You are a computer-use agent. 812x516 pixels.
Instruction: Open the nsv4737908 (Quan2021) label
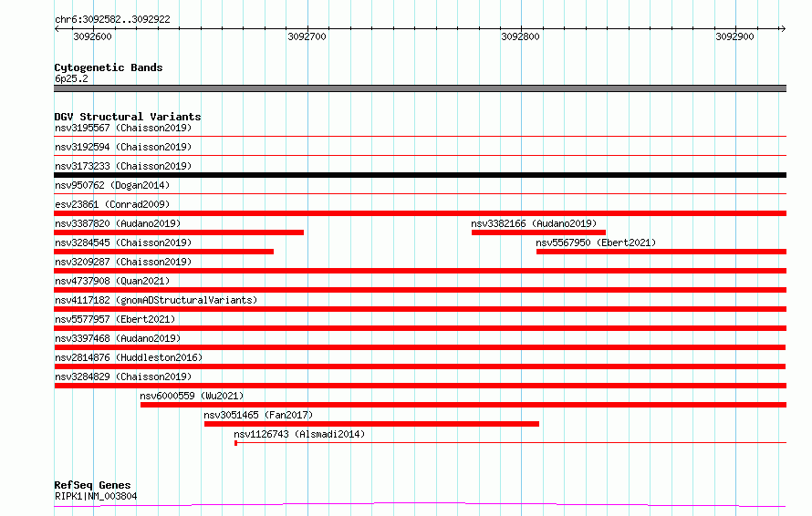click(112, 281)
